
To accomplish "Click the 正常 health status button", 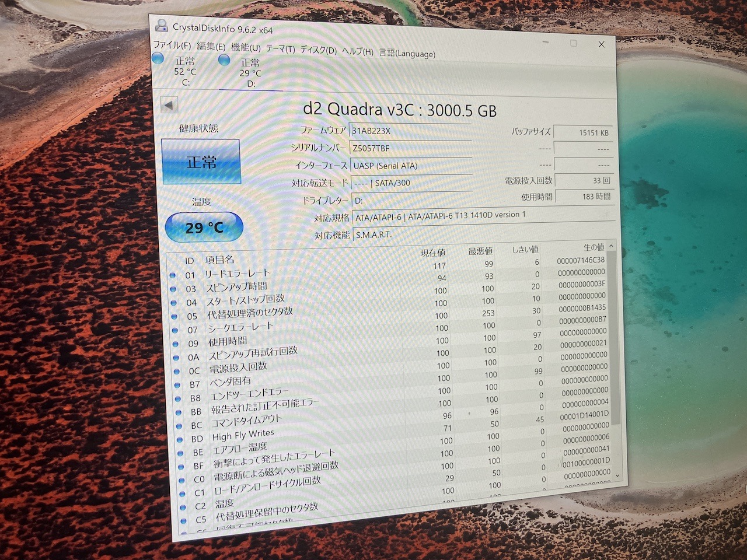I will coord(201,162).
